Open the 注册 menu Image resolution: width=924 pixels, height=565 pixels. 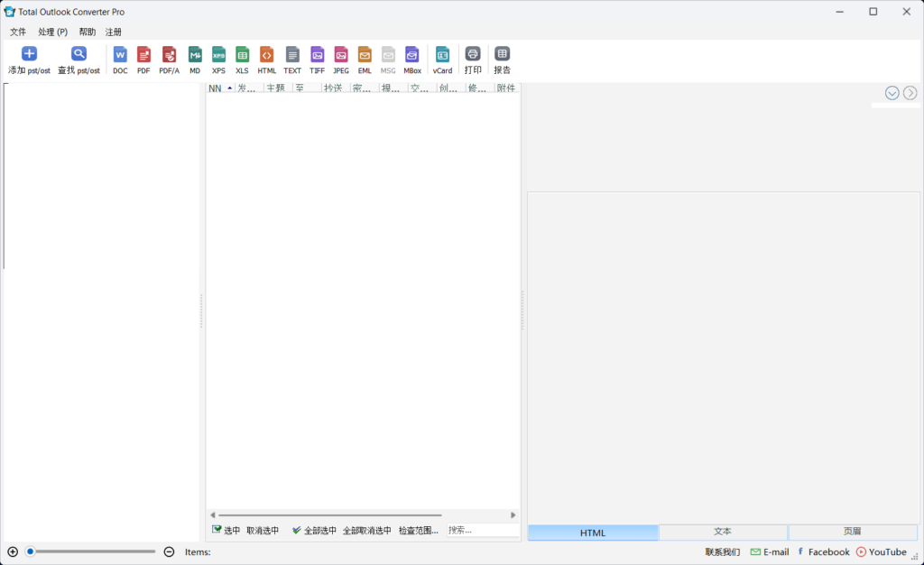113,32
